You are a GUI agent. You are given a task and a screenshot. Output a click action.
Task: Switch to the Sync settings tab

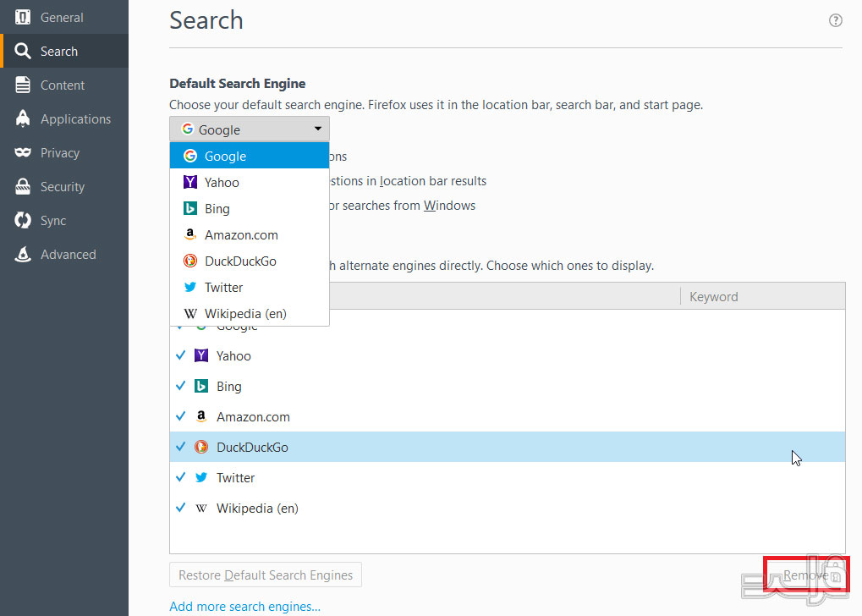pyautogui.click(x=64, y=221)
